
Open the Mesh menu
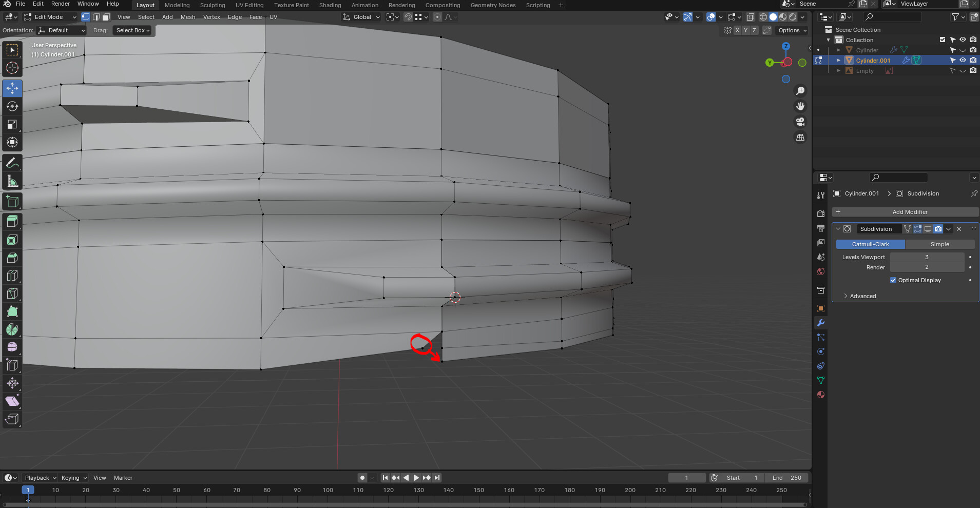click(188, 17)
